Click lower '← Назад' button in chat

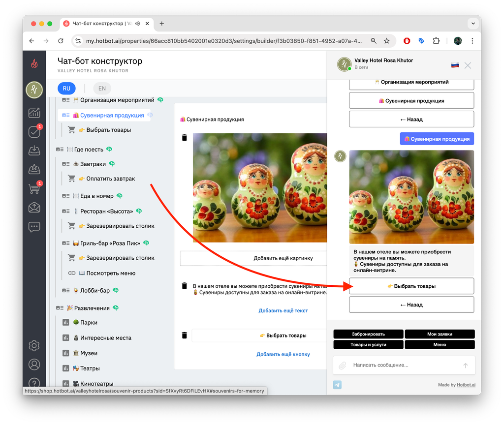tap(411, 304)
